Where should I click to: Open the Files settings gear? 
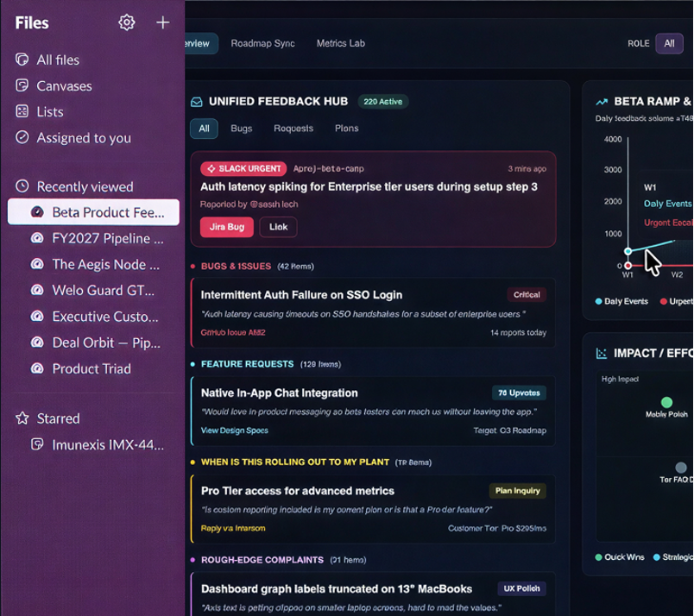[127, 22]
